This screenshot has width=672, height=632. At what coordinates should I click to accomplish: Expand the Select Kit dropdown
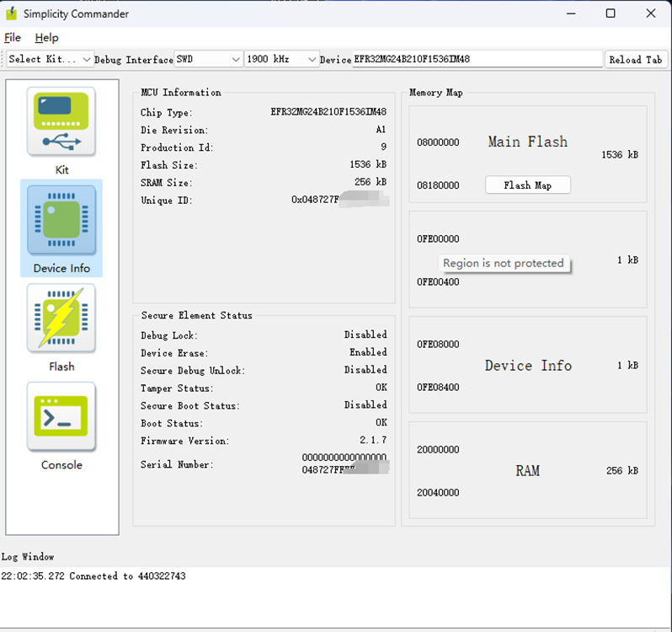click(50, 59)
